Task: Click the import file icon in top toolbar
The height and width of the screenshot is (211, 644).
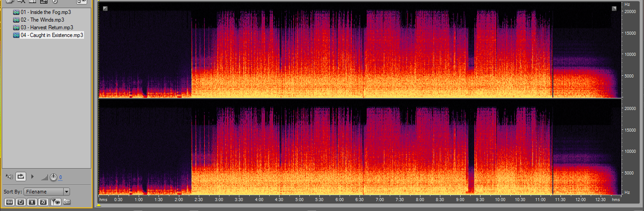Action: coord(10,2)
